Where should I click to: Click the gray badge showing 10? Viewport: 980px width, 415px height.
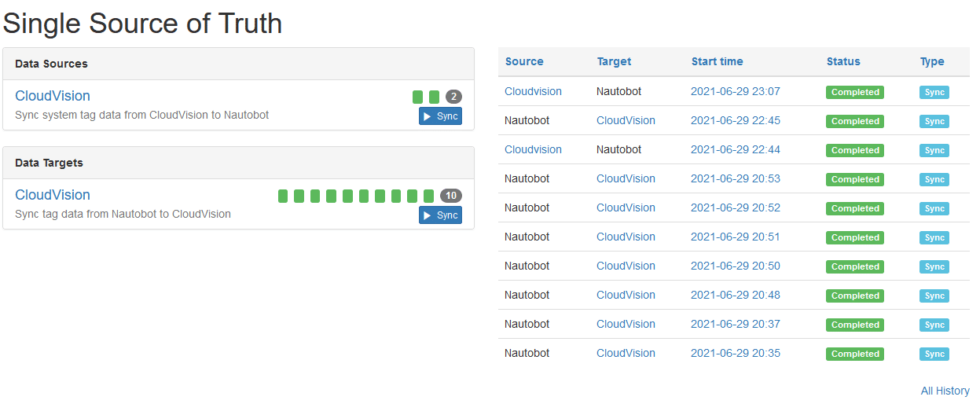click(451, 196)
